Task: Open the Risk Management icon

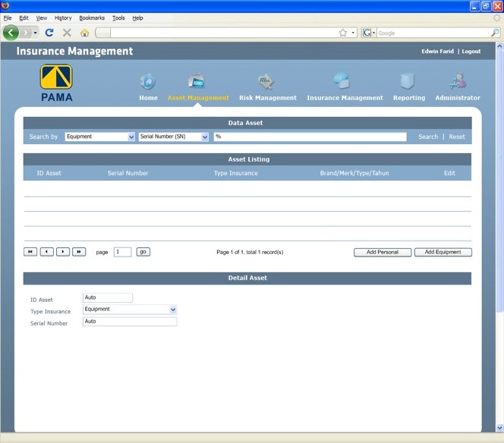Action: coord(266,82)
